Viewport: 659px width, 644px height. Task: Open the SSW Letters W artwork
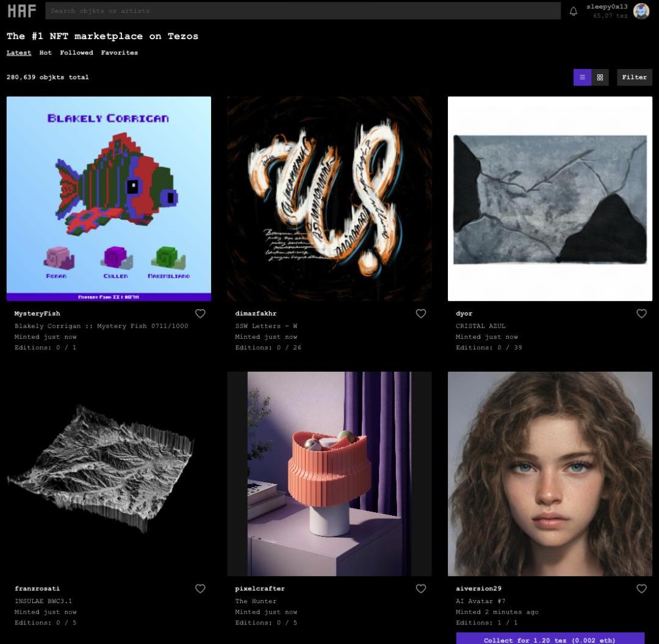click(329, 199)
